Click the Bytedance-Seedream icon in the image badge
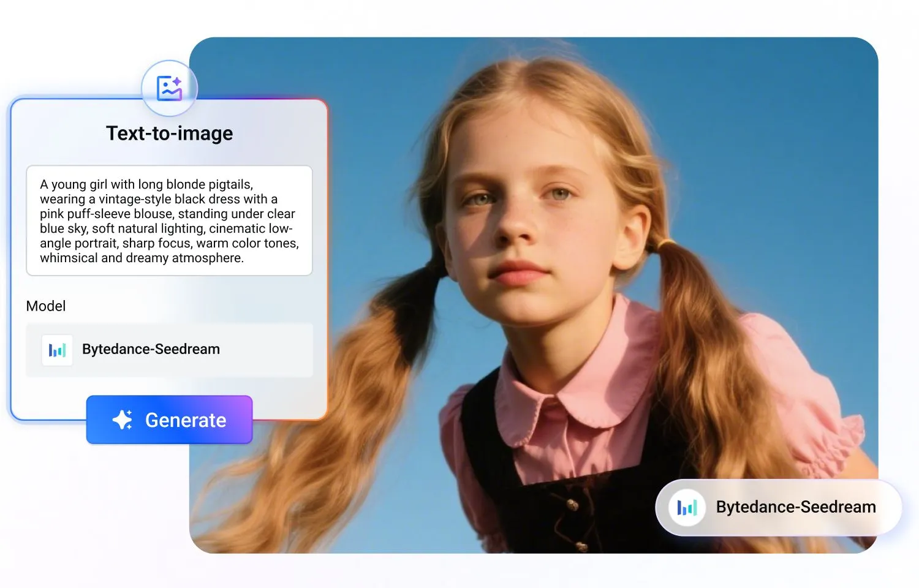 [687, 507]
